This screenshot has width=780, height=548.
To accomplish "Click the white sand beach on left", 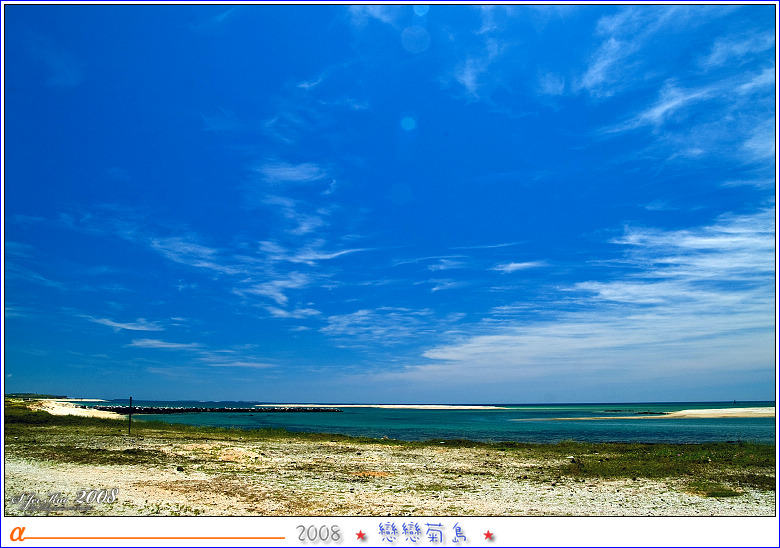I will [72, 408].
